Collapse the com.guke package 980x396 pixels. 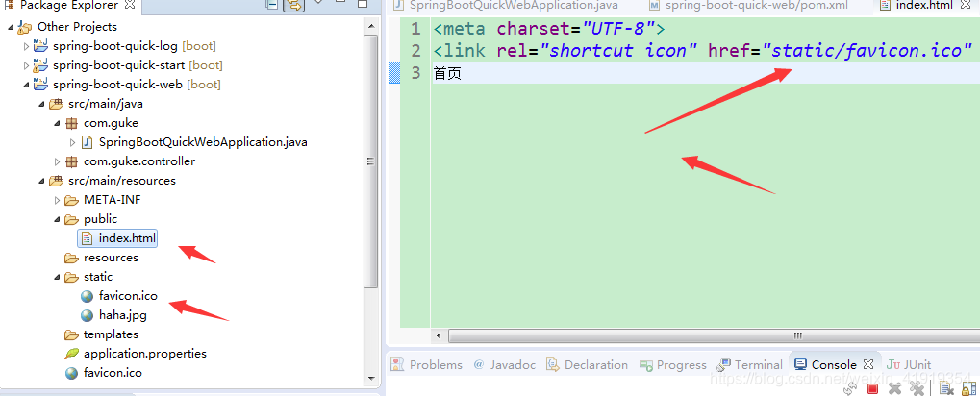click(x=57, y=123)
